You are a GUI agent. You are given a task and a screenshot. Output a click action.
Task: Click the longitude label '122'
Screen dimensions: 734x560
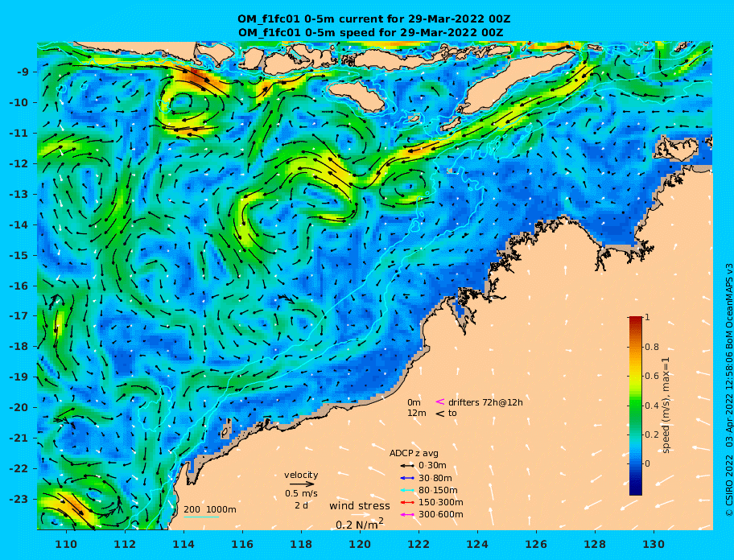419,544
